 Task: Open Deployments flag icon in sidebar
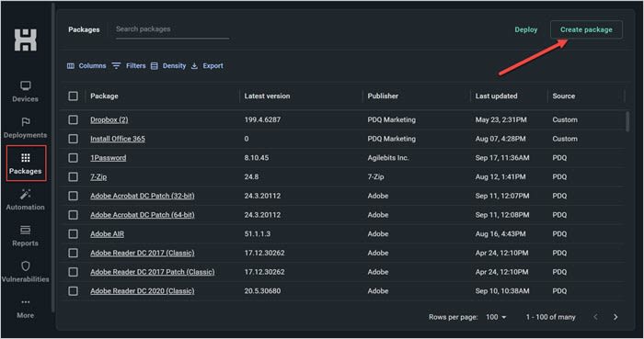pyautogui.click(x=26, y=122)
